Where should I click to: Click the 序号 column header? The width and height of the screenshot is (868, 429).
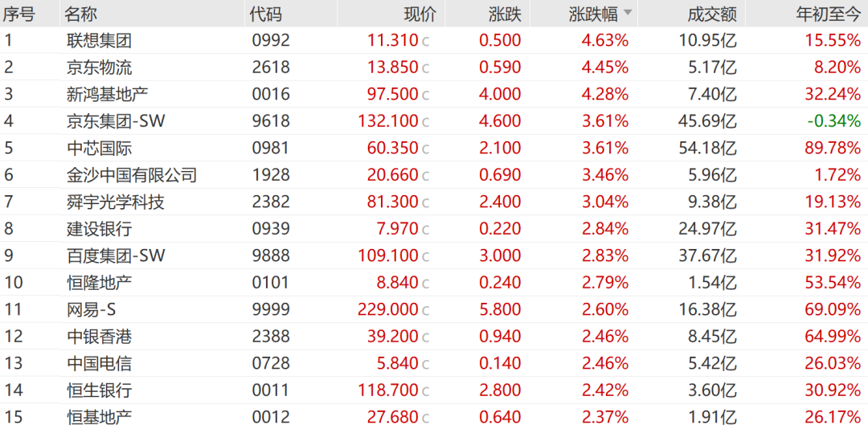click(x=18, y=14)
